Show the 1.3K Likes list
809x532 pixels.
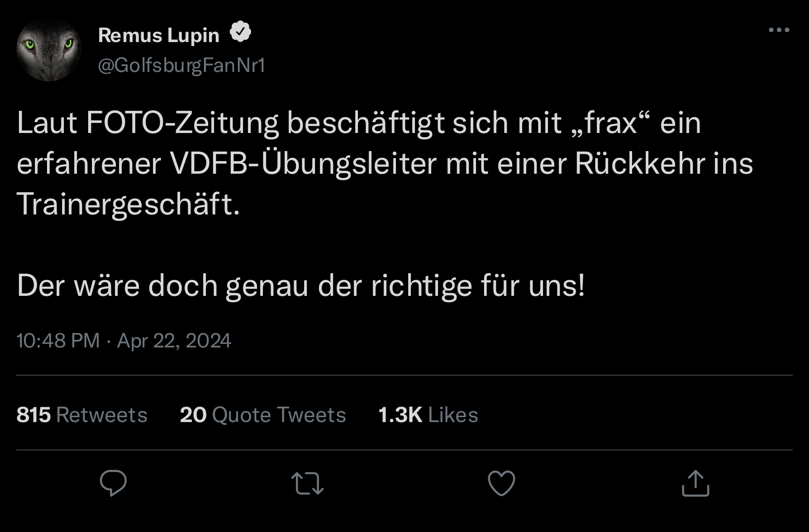pos(428,414)
